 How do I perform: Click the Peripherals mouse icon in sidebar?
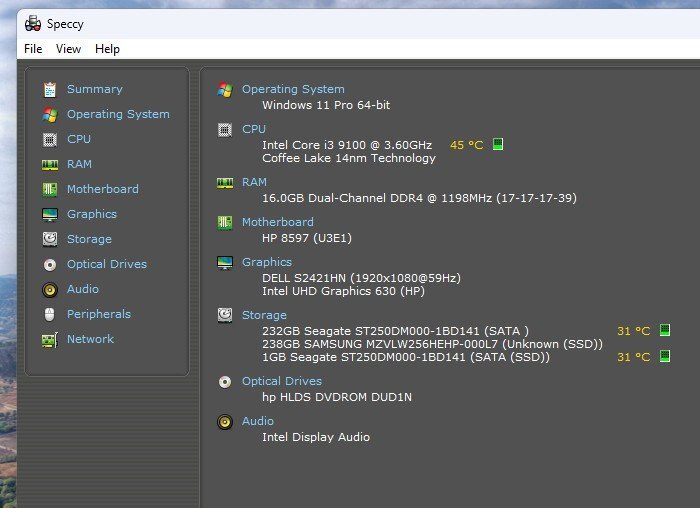pos(50,314)
